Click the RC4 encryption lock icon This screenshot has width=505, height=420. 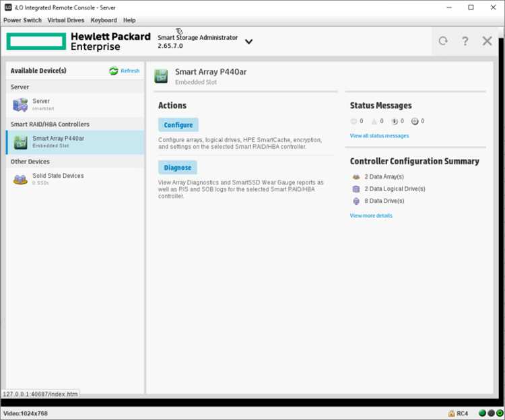click(x=452, y=413)
